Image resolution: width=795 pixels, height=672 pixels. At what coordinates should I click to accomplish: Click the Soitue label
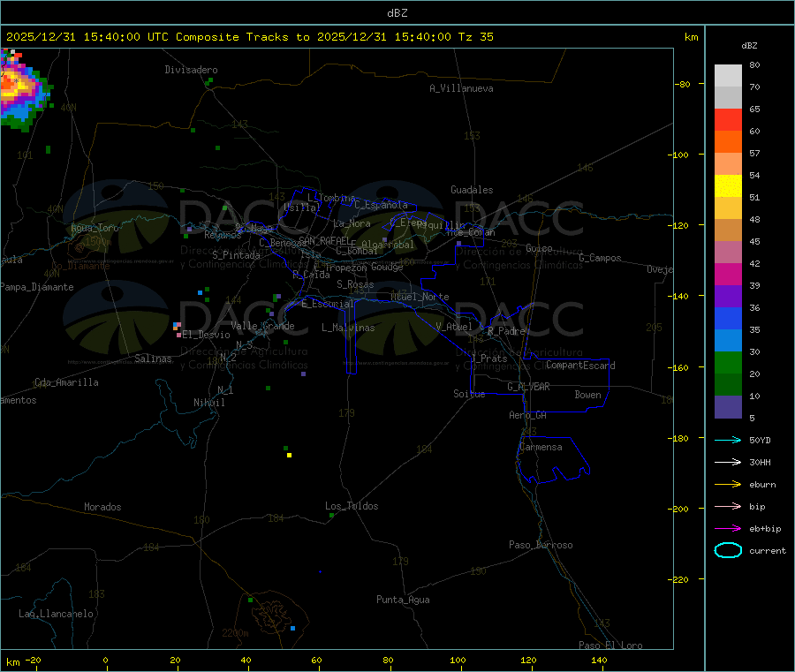point(469,394)
